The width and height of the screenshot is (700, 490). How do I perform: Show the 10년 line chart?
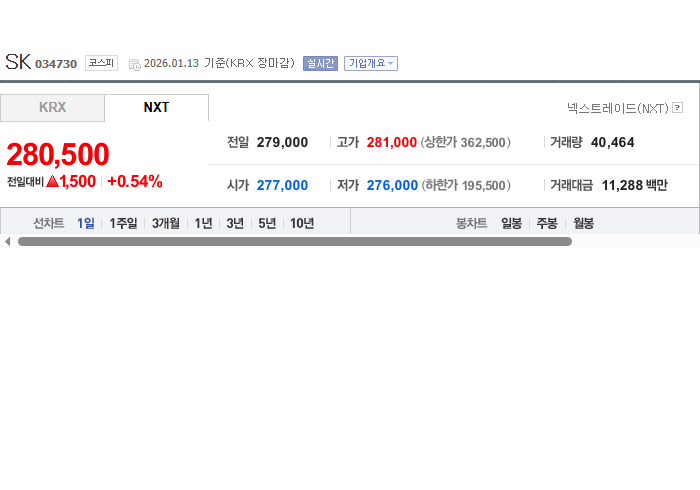pyautogui.click(x=302, y=223)
